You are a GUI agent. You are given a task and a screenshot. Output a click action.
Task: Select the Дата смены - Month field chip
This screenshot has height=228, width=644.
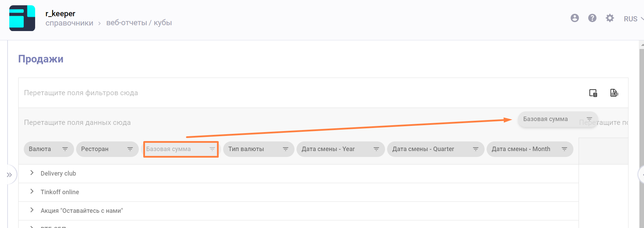pyautogui.click(x=521, y=149)
